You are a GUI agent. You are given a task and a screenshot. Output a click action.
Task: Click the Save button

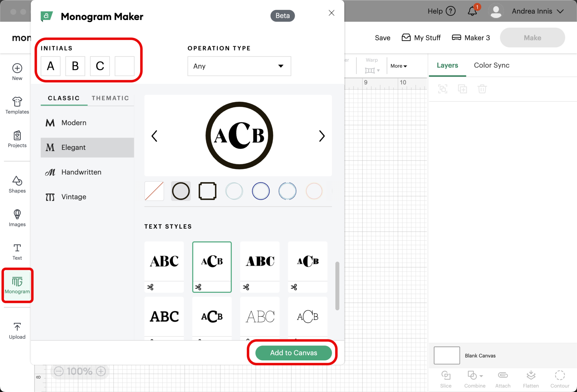(382, 37)
